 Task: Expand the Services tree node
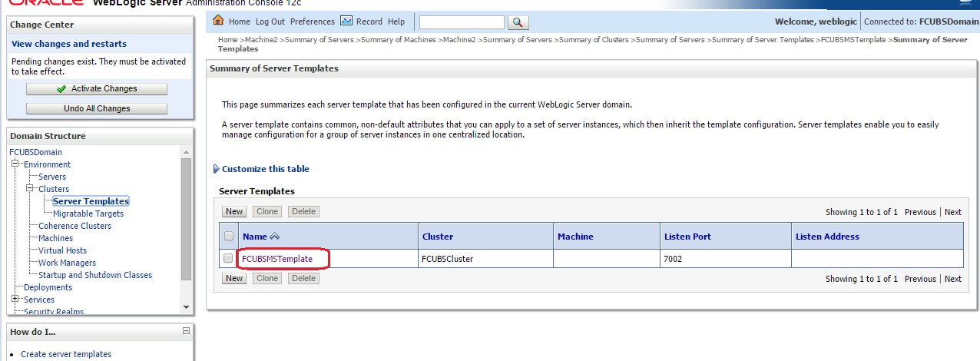coord(16,300)
